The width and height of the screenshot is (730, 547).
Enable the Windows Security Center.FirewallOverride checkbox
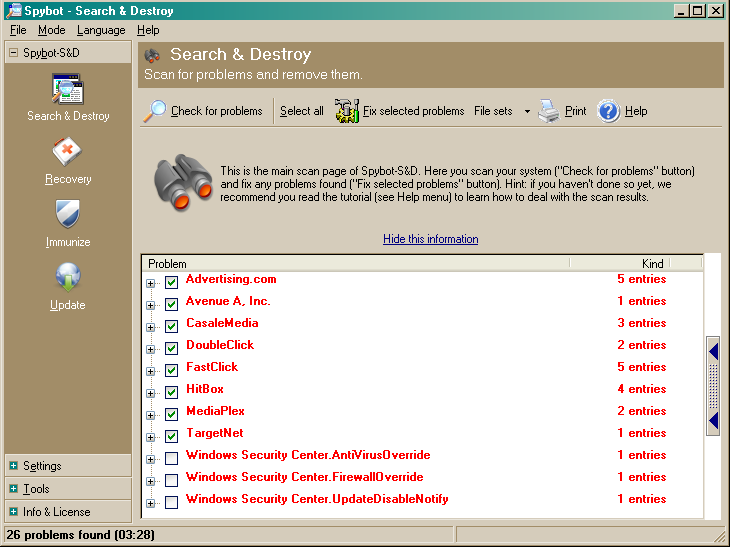tap(171, 480)
